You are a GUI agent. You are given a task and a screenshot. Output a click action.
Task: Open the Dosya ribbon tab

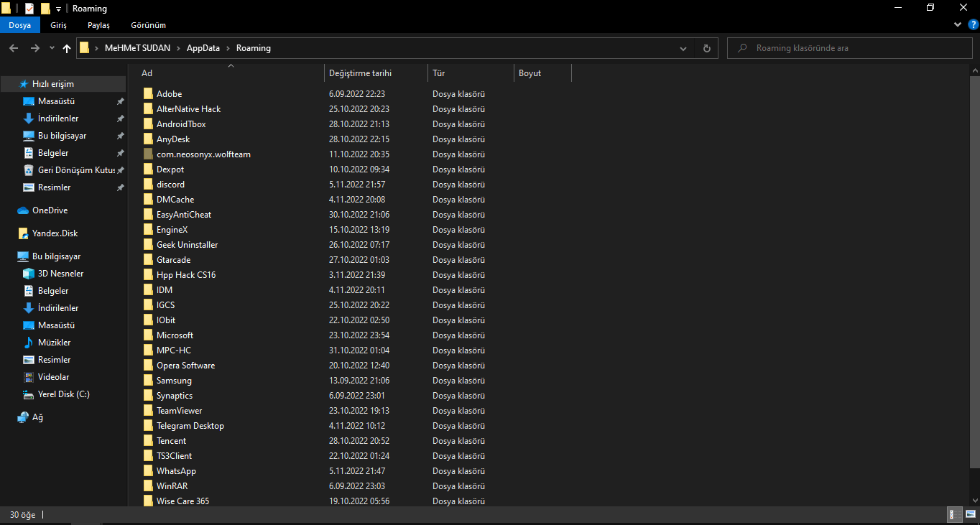pos(20,25)
